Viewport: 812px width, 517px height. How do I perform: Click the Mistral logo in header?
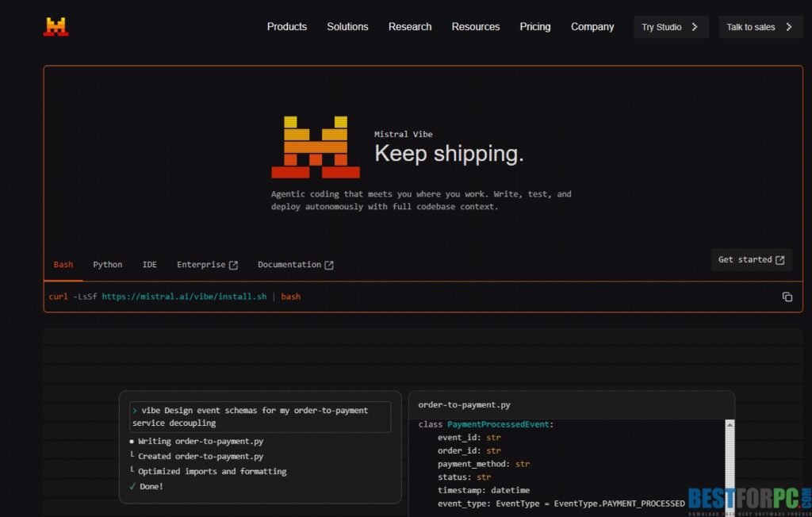(x=56, y=27)
